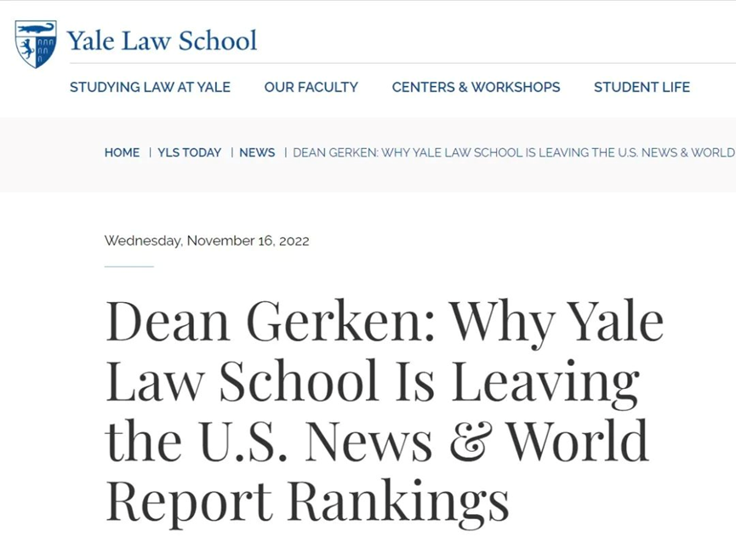Image resolution: width=736 pixels, height=560 pixels.
Task: Click the Yale Law School title text
Action: 162,41
